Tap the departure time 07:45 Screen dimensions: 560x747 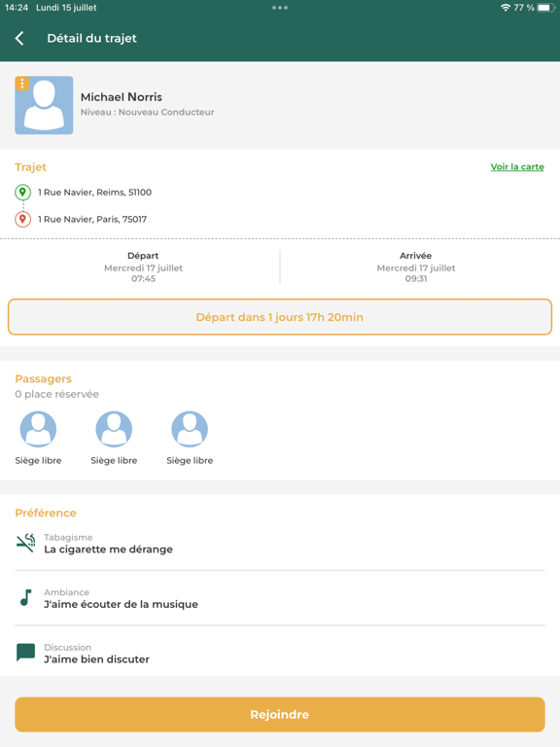(143, 279)
